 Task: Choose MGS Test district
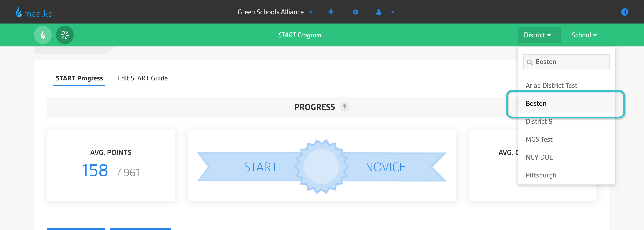566,139
